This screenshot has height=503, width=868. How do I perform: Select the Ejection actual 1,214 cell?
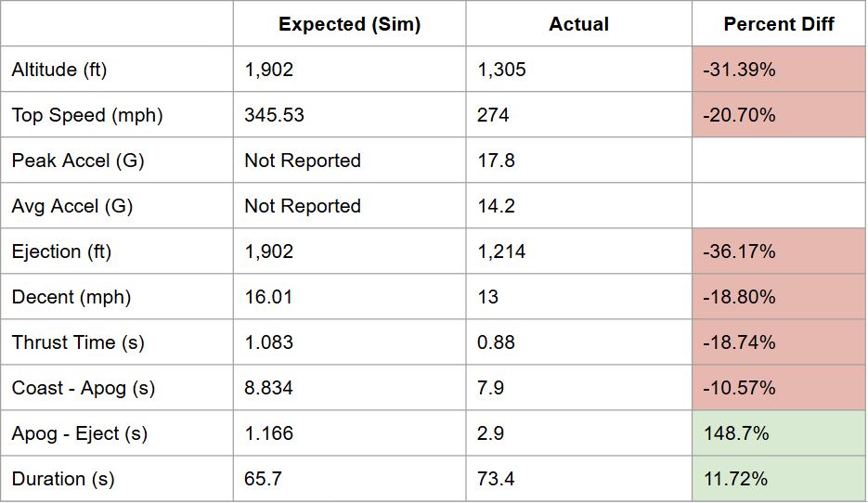pos(578,251)
